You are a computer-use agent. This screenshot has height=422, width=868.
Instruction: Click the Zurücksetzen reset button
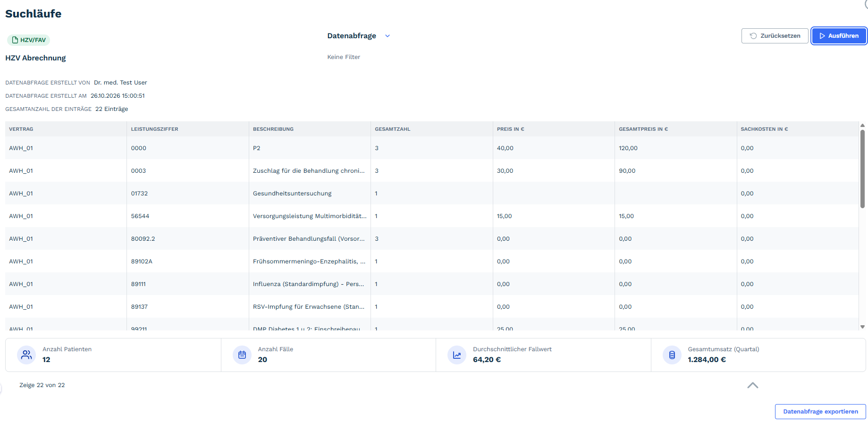point(775,36)
